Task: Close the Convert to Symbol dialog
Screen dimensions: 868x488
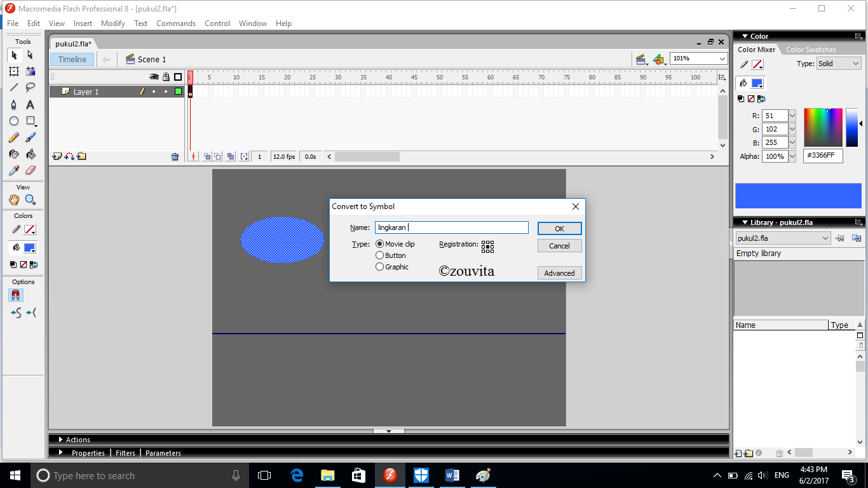Action: [x=576, y=207]
